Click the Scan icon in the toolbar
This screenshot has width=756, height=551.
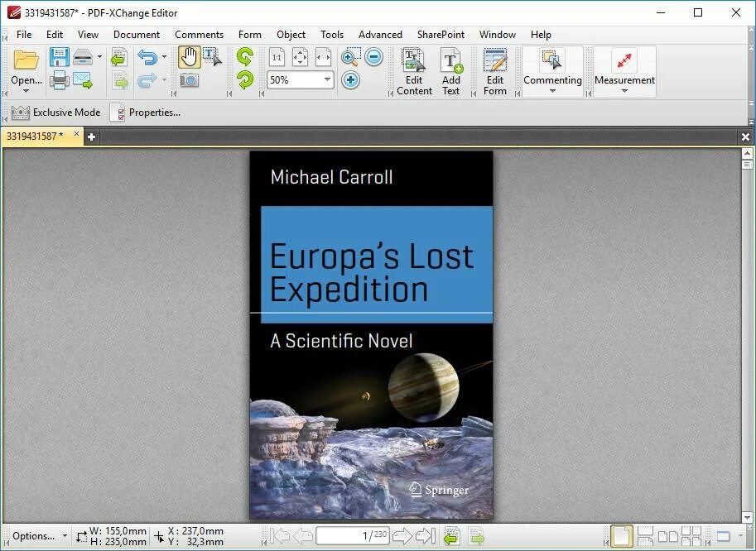coord(83,57)
